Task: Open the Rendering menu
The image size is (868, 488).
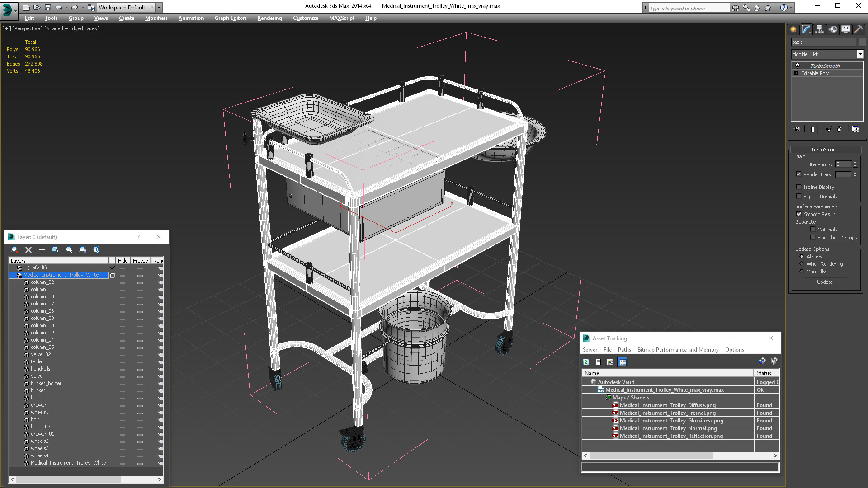Action: point(270,18)
